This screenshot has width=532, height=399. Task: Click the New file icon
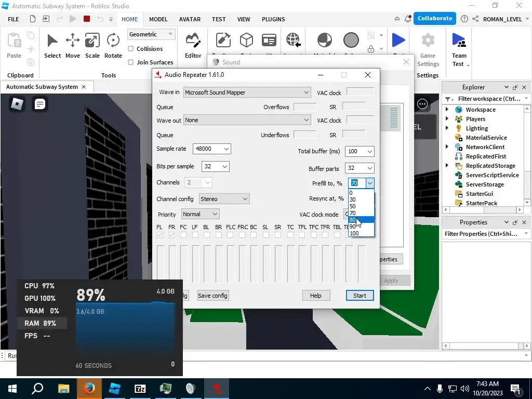point(33,19)
